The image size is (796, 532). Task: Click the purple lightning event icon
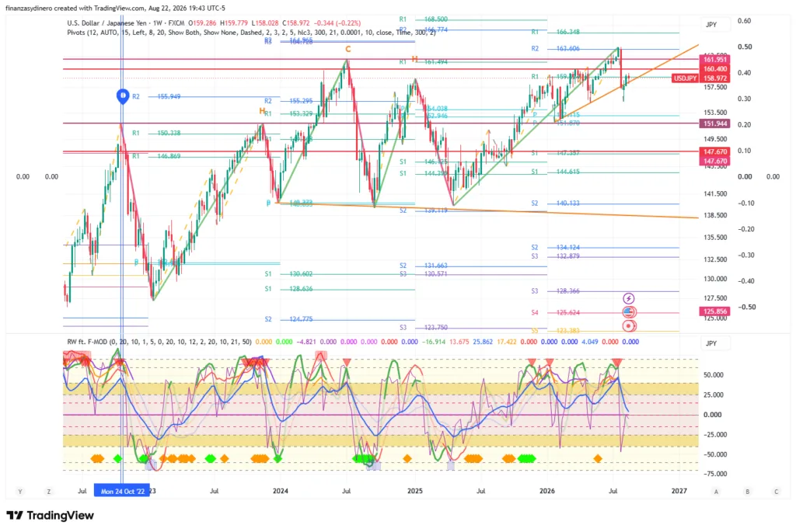point(628,298)
